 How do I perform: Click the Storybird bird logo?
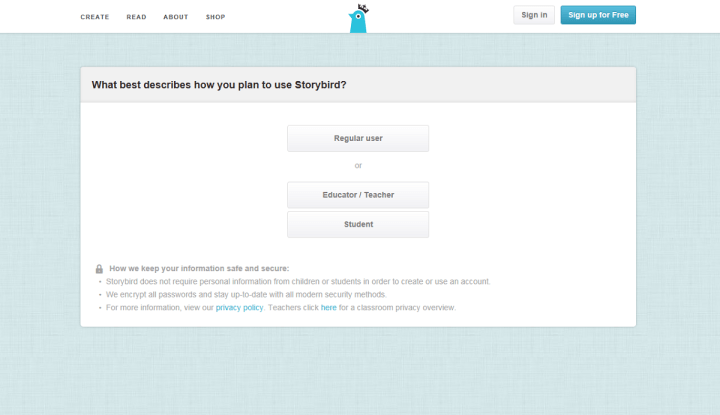pyautogui.click(x=358, y=18)
